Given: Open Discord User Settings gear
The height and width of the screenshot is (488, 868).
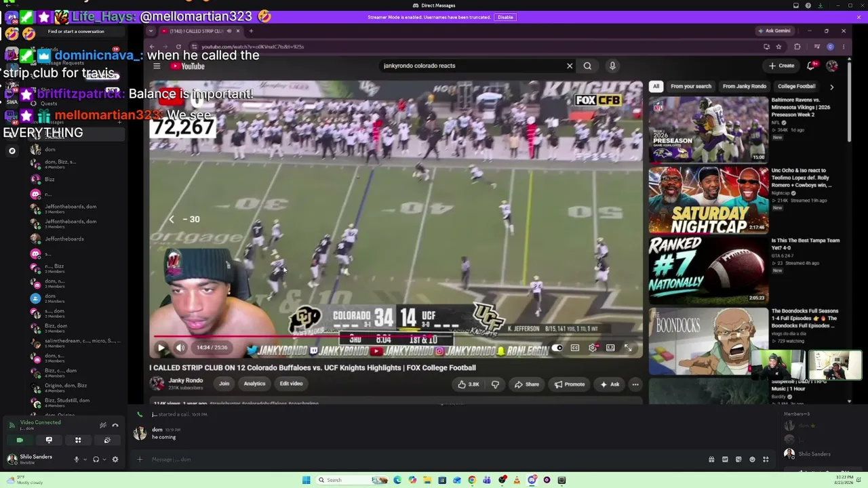Looking at the screenshot, I should [x=115, y=460].
